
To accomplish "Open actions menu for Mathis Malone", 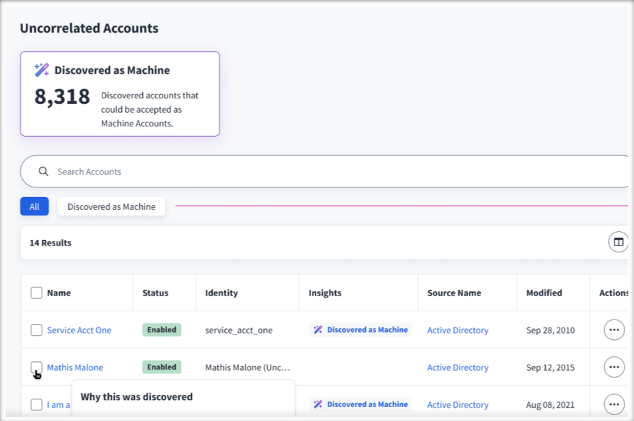I will tap(614, 367).
